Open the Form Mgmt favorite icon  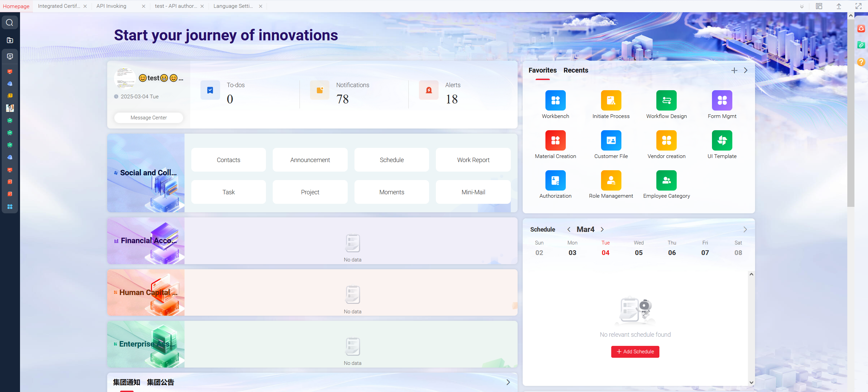(x=722, y=100)
